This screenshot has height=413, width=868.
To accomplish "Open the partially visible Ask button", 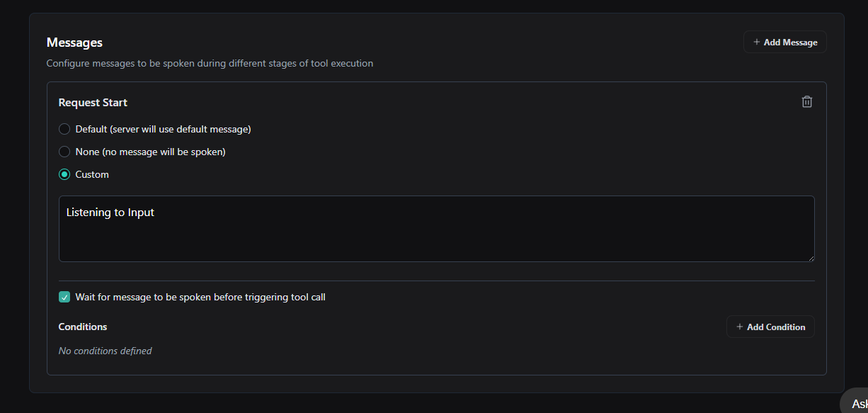I will [857, 403].
